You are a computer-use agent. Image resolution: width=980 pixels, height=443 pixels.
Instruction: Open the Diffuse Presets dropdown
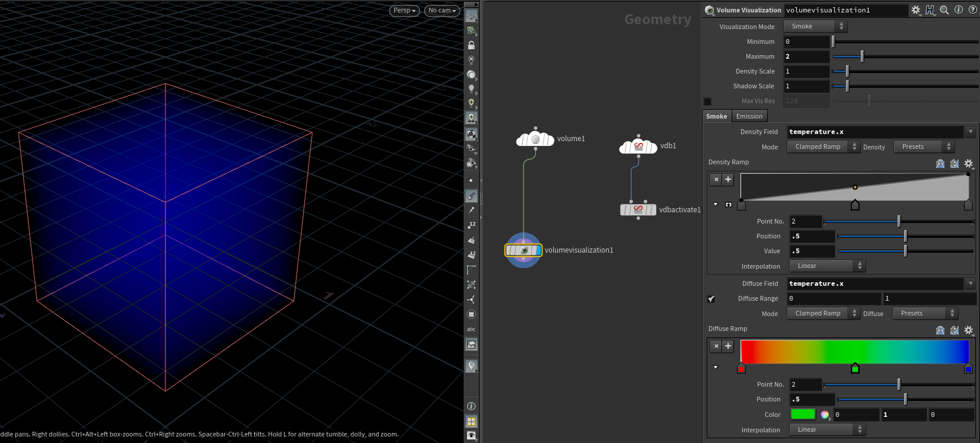[x=925, y=313]
